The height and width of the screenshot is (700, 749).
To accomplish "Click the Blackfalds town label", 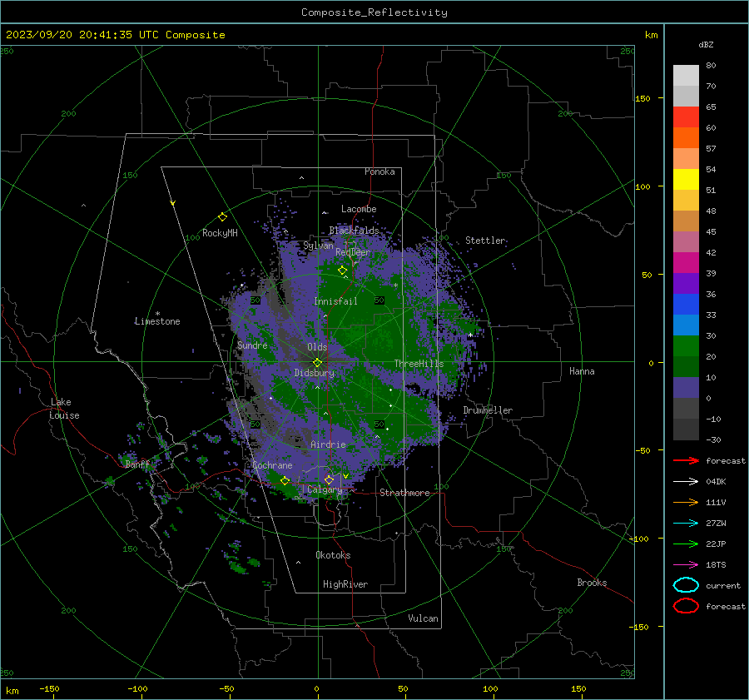I will click(354, 231).
